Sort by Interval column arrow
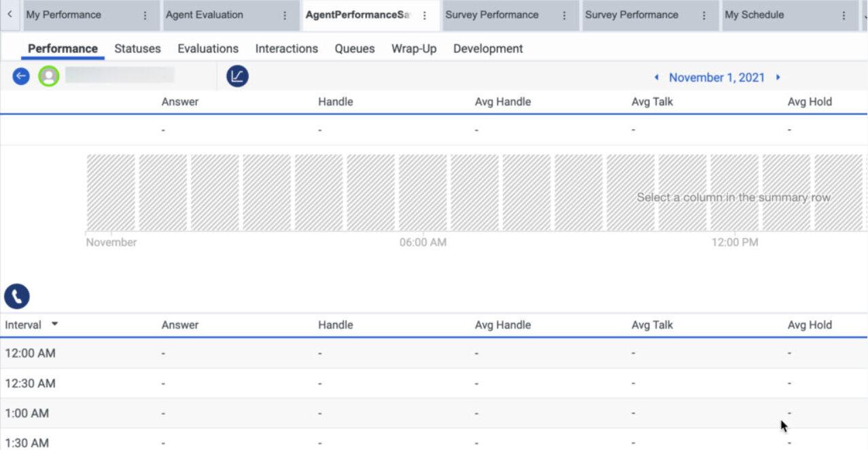 pos(54,324)
